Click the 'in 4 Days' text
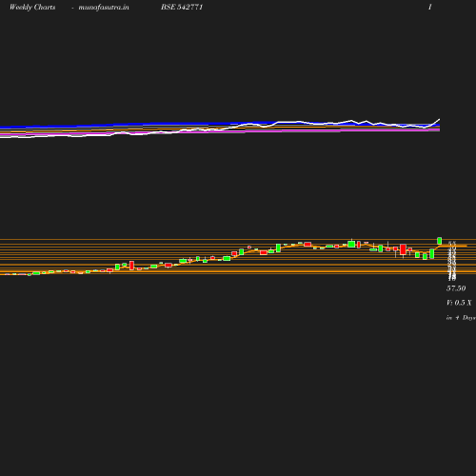Screen dimensions: 476x476 point(461,318)
